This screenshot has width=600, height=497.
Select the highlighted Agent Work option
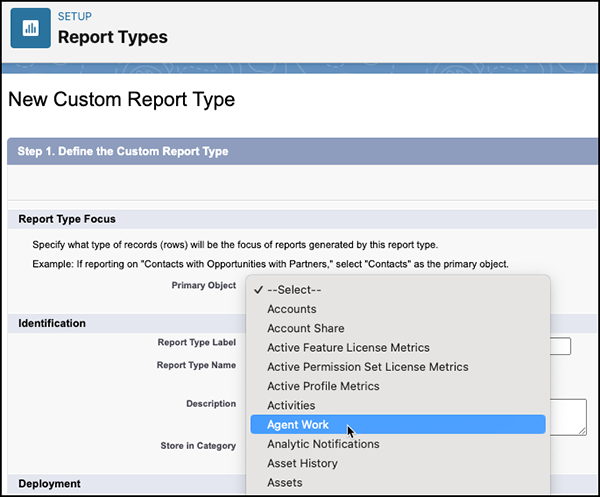click(398, 424)
